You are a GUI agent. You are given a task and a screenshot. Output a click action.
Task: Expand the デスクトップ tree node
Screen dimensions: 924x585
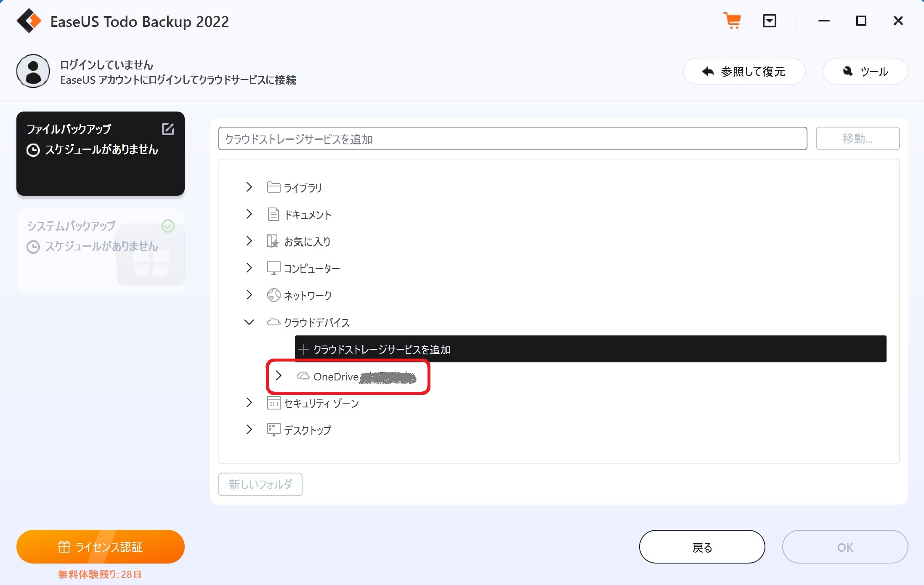pos(249,429)
